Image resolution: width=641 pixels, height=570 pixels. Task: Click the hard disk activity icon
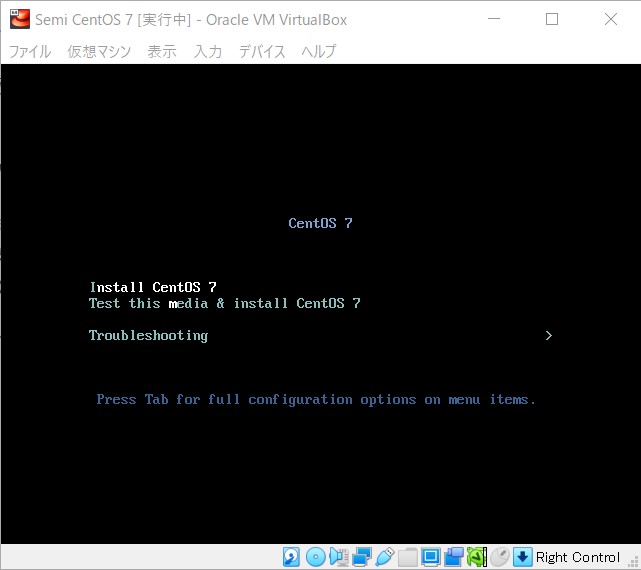pyautogui.click(x=291, y=557)
